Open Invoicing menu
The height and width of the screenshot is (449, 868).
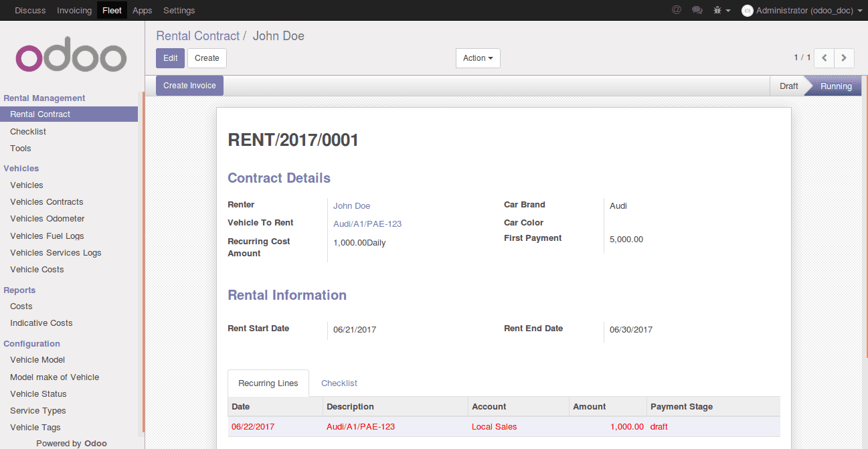74,10
